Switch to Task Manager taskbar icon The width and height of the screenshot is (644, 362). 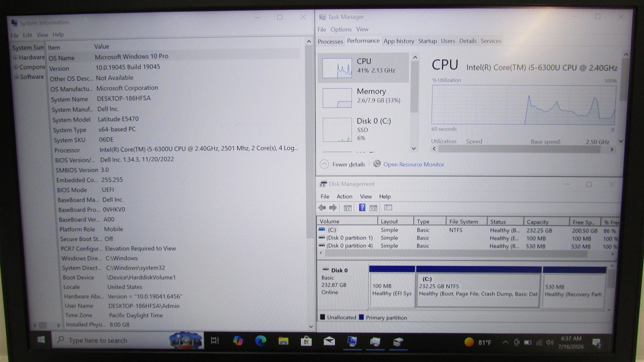(x=375, y=341)
